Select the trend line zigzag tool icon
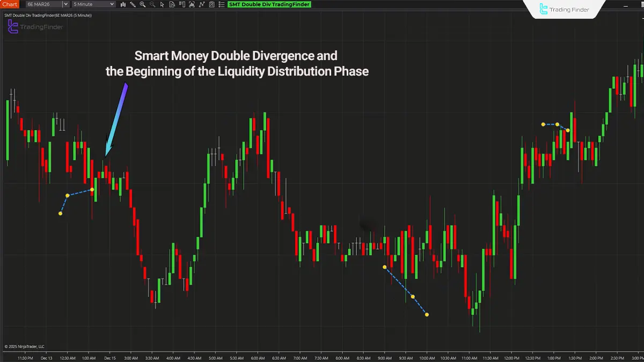 [200, 4]
